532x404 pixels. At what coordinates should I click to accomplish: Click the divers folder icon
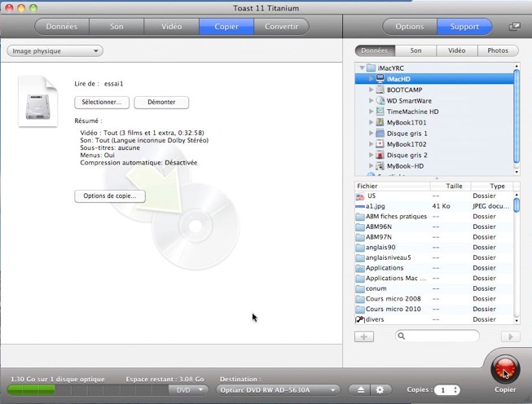pos(360,319)
